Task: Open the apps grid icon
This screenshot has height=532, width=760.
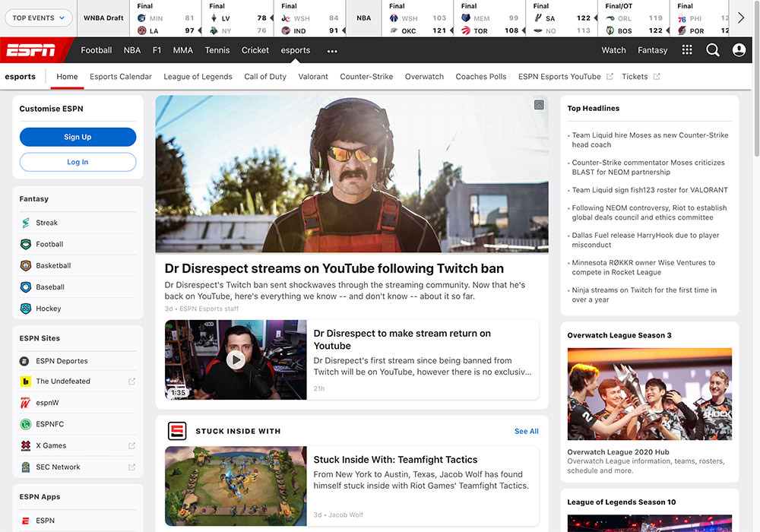Action: click(687, 50)
